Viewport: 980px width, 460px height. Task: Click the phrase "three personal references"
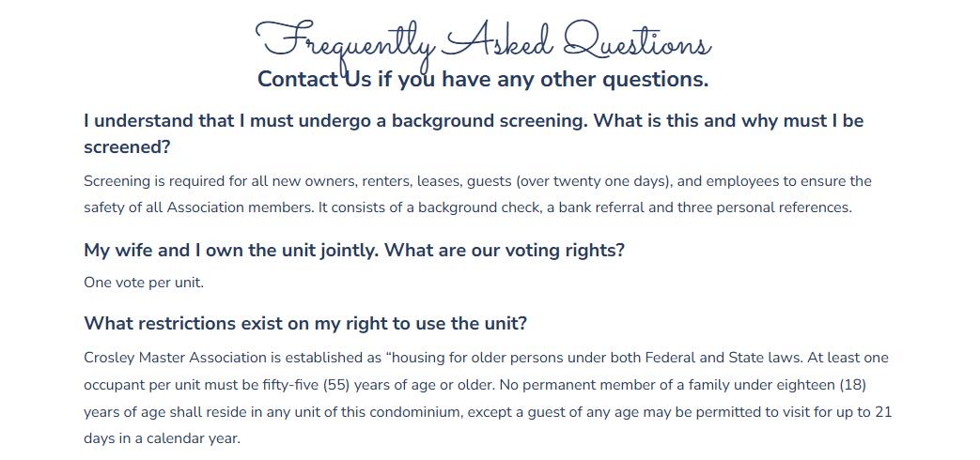click(x=763, y=207)
